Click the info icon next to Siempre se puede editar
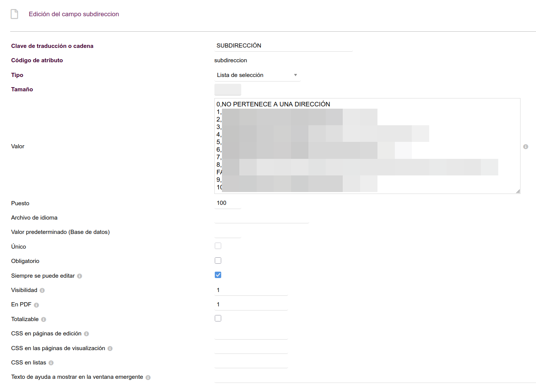The width and height of the screenshot is (536, 392). tap(80, 276)
